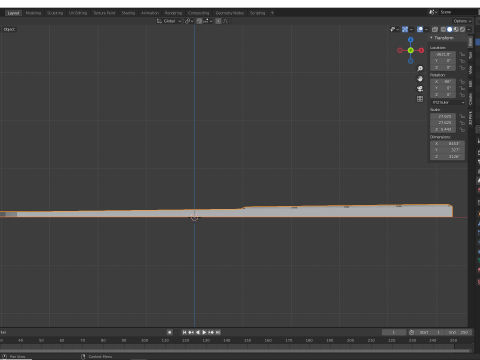The image size is (480, 360).
Task: Lock the Location Z axis
Action: click(462, 68)
